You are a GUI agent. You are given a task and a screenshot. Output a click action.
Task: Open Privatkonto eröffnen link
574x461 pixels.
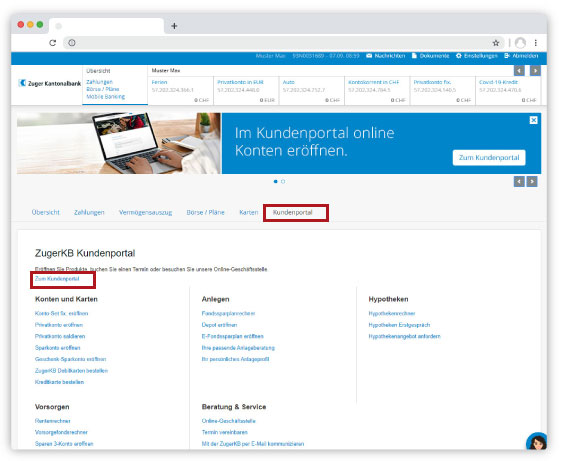tap(59, 325)
